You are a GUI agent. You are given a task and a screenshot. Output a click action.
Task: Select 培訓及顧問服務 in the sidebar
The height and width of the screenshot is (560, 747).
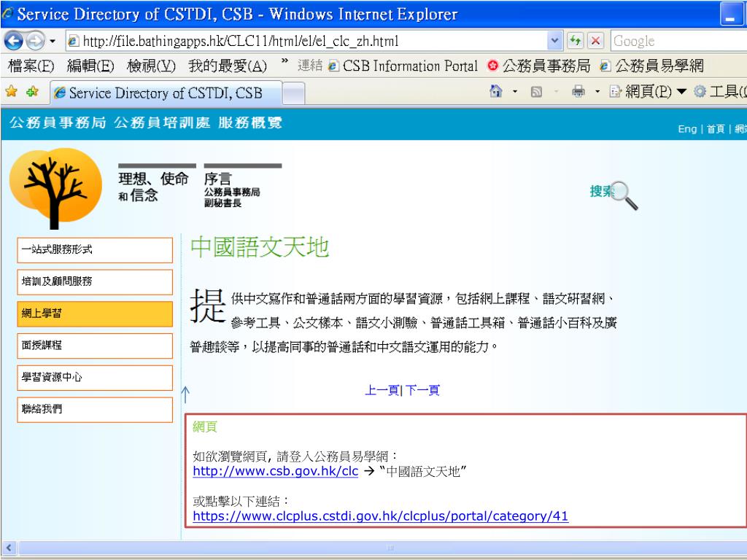tap(95, 282)
